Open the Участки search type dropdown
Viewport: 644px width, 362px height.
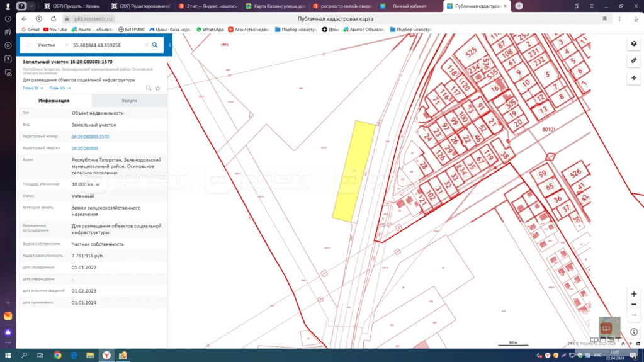(x=53, y=45)
